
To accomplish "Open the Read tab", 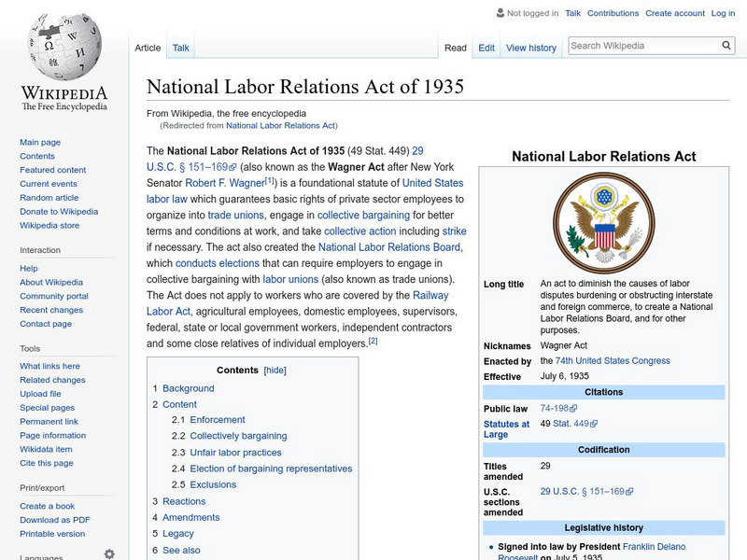I will coord(456,49).
